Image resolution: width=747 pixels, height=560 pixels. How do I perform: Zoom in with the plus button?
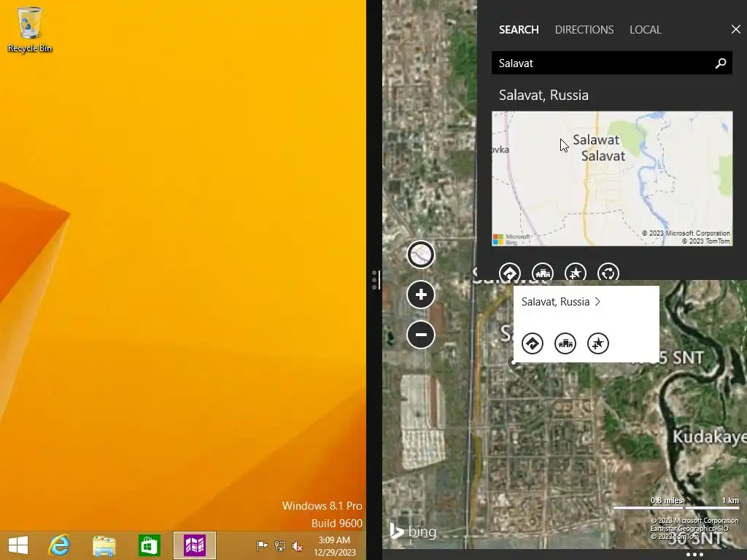click(421, 295)
